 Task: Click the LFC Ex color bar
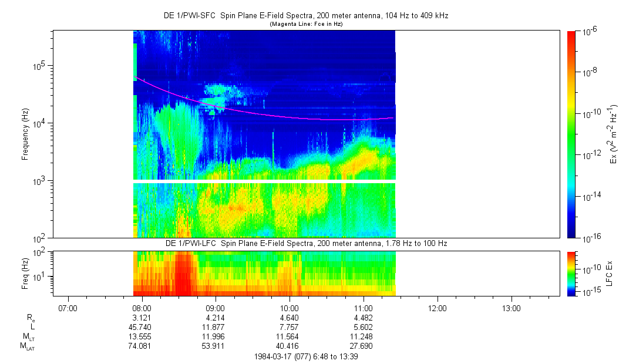coord(571,274)
